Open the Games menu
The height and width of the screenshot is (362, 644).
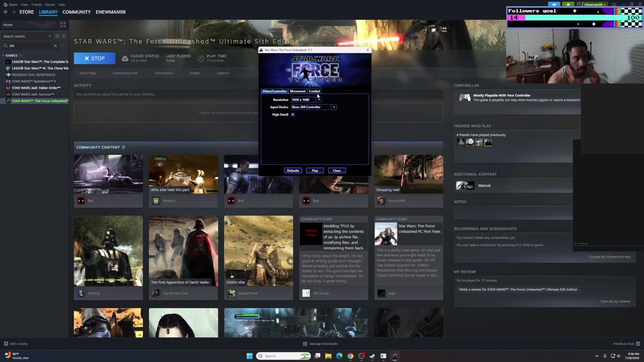click(50, 5)
